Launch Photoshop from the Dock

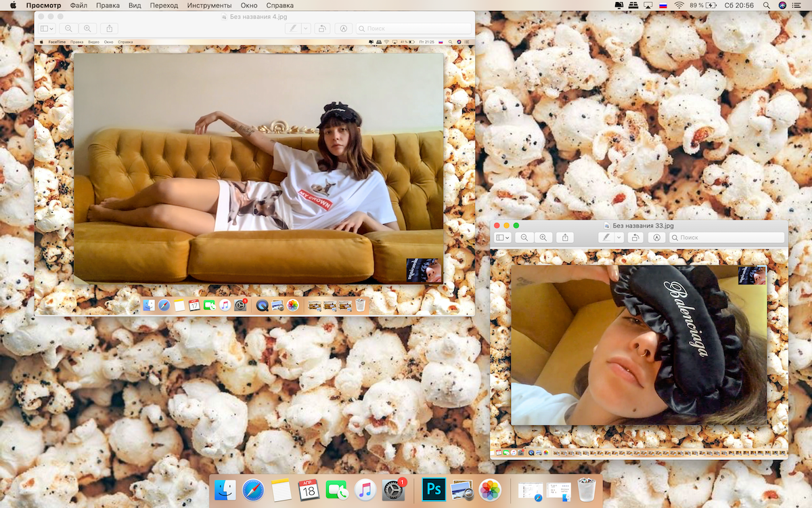tap(433, 489)
